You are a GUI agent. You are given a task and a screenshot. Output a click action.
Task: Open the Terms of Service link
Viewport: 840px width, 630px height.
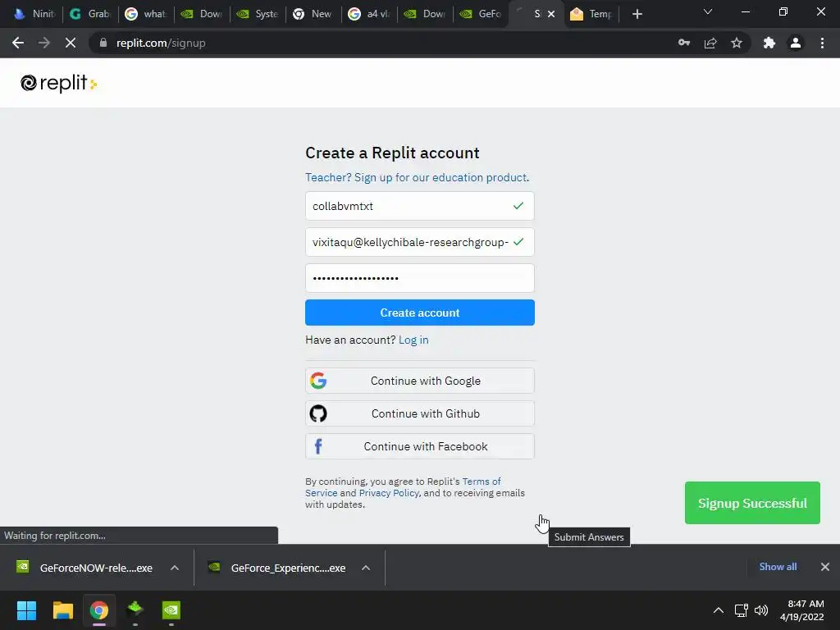(481, 481)
